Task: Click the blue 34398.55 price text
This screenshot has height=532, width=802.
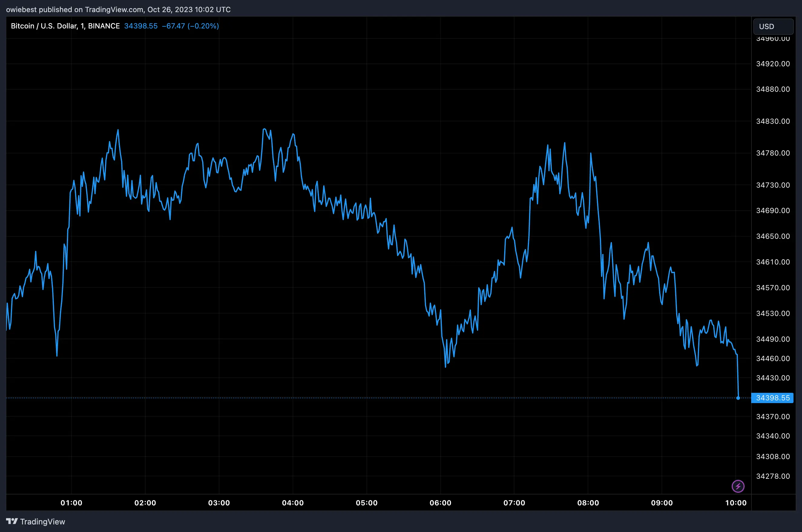Action: (141, 26)
